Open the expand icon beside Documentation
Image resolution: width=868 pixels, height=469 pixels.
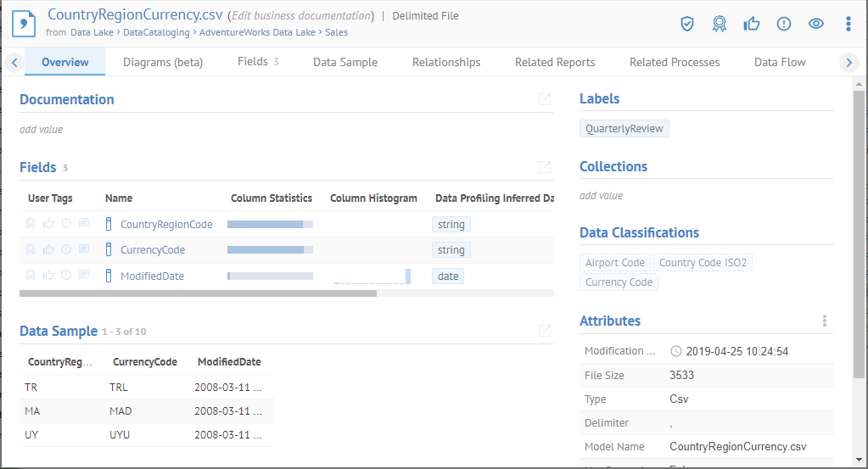[545, 99]
